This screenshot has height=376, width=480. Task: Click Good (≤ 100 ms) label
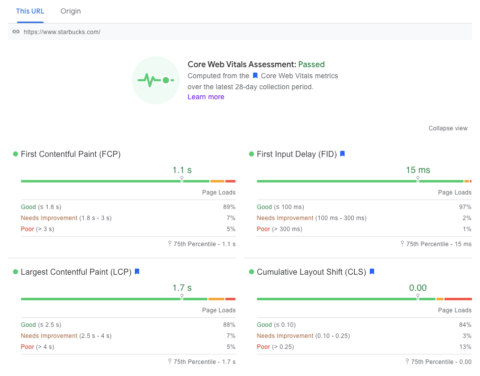[x=280, y=207]
